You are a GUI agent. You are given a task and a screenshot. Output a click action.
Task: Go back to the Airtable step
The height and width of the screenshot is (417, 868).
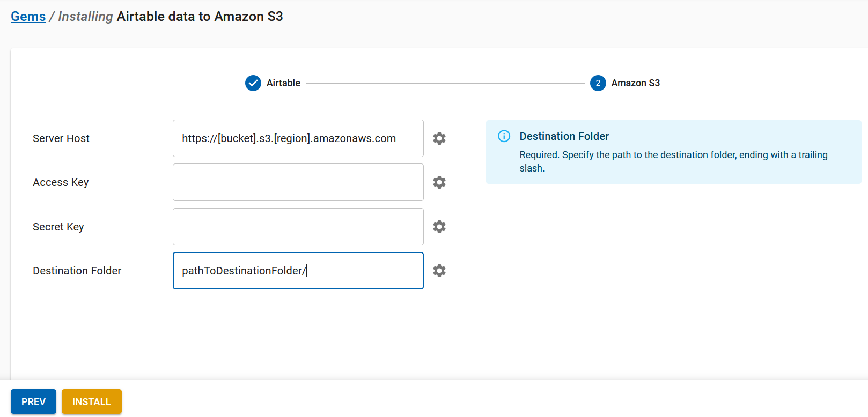(x=33, y=401)
